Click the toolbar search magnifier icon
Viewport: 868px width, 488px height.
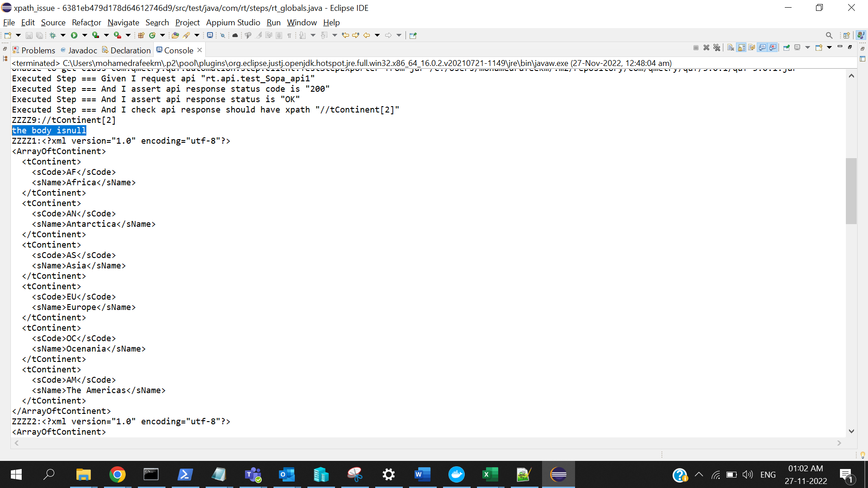pyautogui.click(x=829, y=35)
